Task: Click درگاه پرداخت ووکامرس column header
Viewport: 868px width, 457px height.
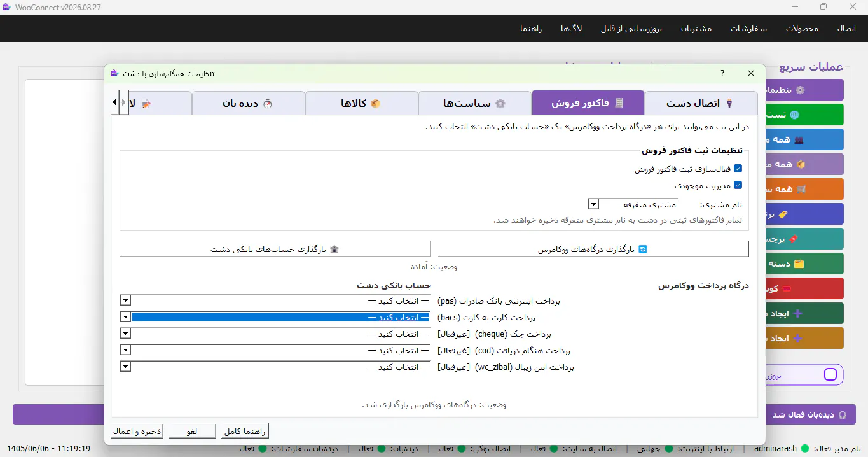Action: [703, 285]
